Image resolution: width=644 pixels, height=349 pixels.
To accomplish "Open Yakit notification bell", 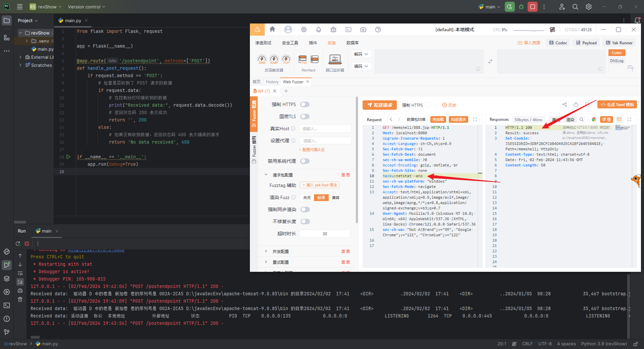I will pyautogui.click(x=319, y=30).
